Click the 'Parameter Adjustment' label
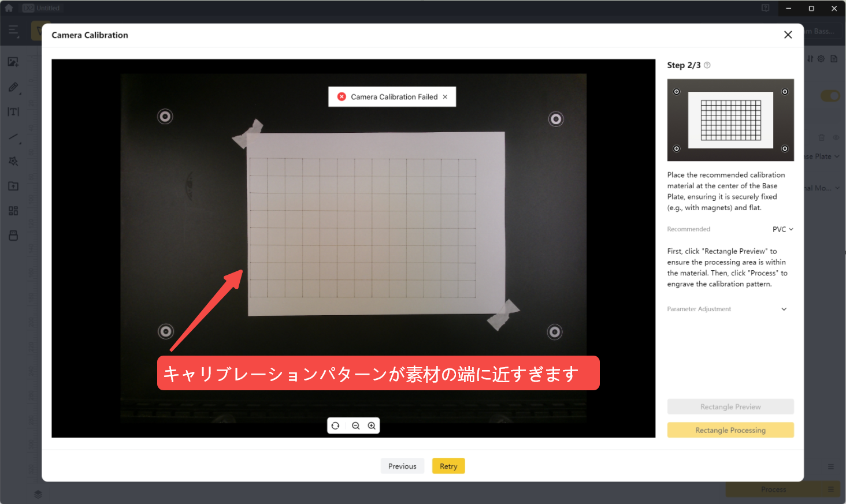The width and height of the screenshot is (846, 504). pos(699,309)
